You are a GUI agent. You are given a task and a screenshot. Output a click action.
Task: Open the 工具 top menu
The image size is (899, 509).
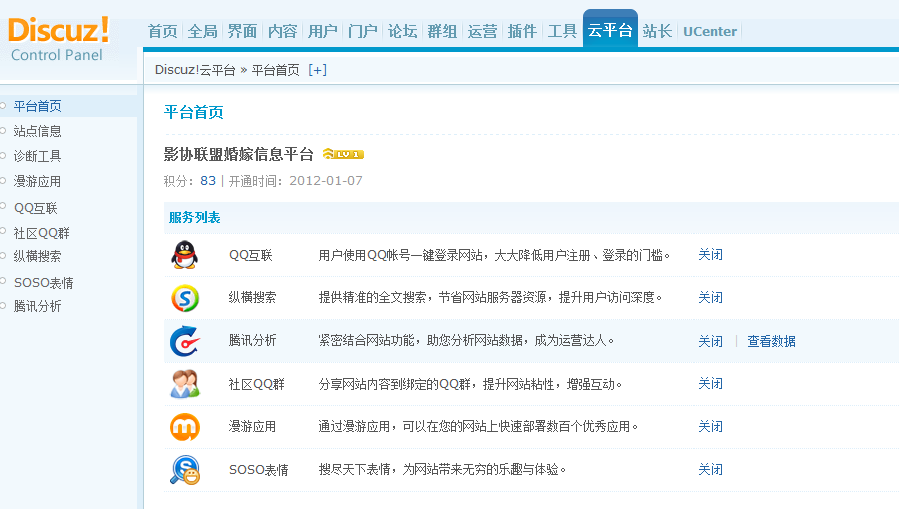(x=562, y=31)
